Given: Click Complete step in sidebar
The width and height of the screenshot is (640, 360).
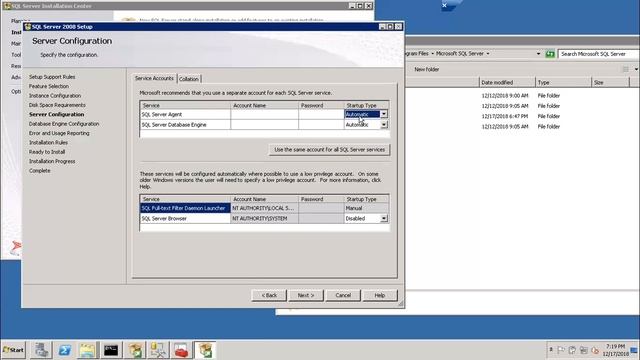Looking at the screenshot, I should (40, 171).
